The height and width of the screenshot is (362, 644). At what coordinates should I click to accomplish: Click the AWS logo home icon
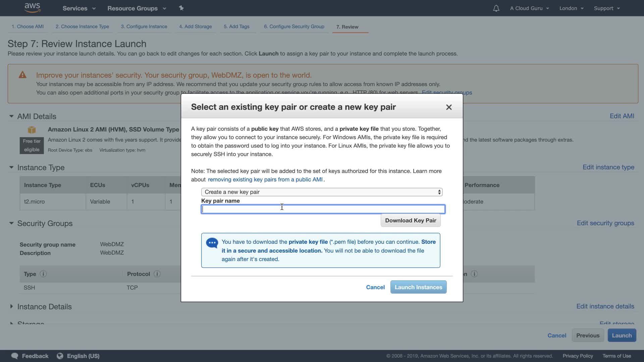(32, 8)
